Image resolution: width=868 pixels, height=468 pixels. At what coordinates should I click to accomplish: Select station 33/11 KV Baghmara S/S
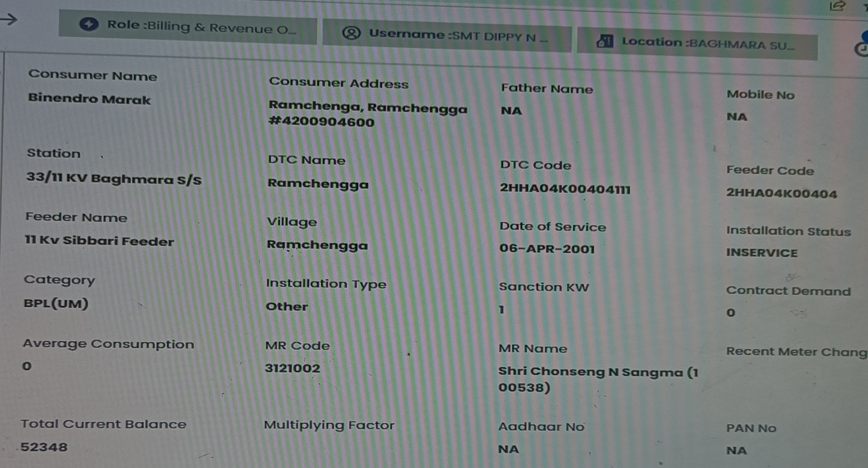tap(114, 179)
